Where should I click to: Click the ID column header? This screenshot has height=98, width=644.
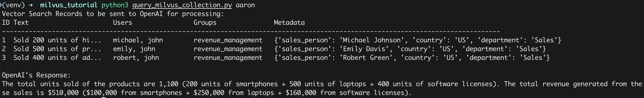coord(6,23)
